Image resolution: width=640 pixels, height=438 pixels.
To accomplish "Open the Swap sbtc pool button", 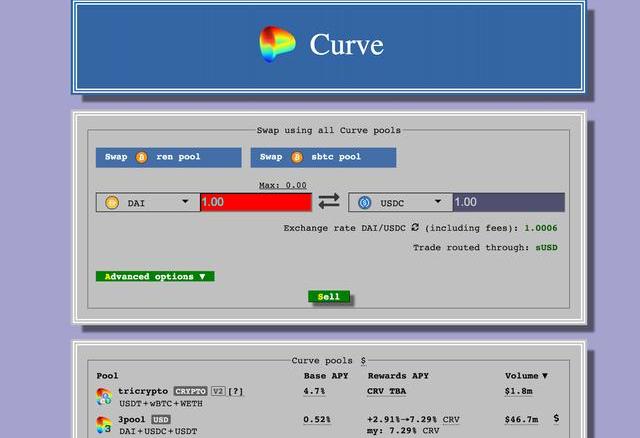I will click(323, 158).
